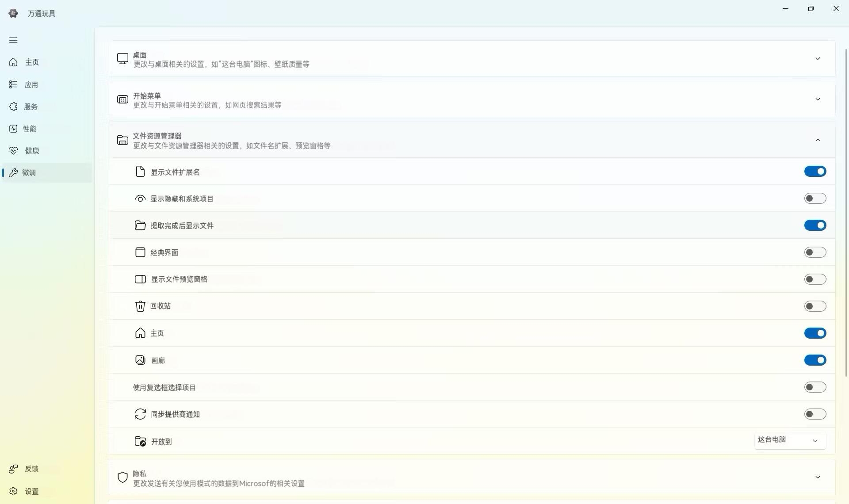Click the hamburger menu icon in sidebar
This screenshot has height=504, width=849.
tap(13, 40)
